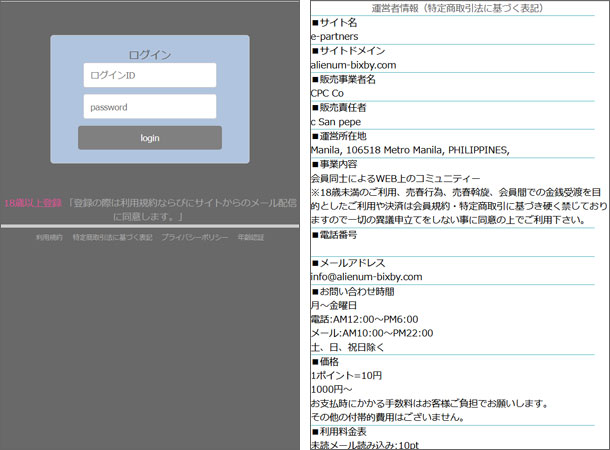Select the ■サイト名 section heading
610x450 pixels.
[336, 22]
